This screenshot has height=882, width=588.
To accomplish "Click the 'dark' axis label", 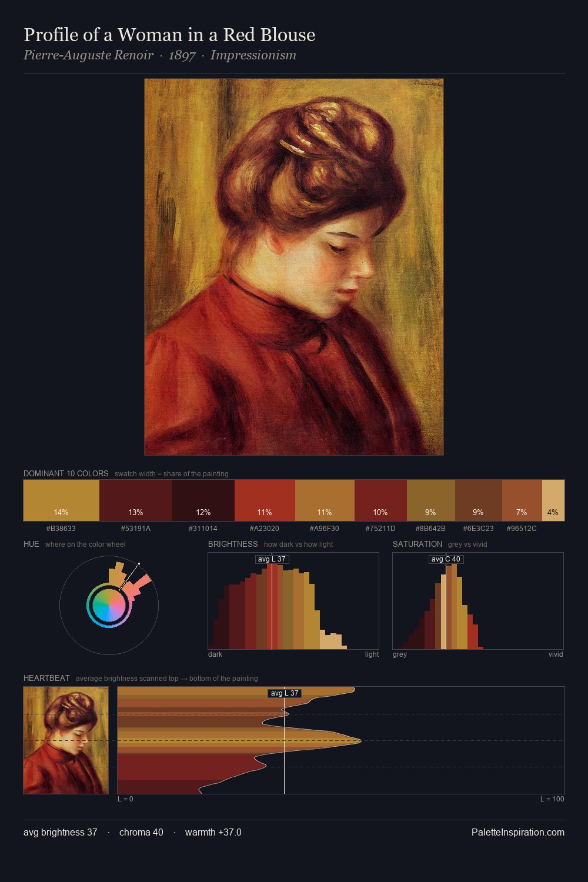I will 215,654.
